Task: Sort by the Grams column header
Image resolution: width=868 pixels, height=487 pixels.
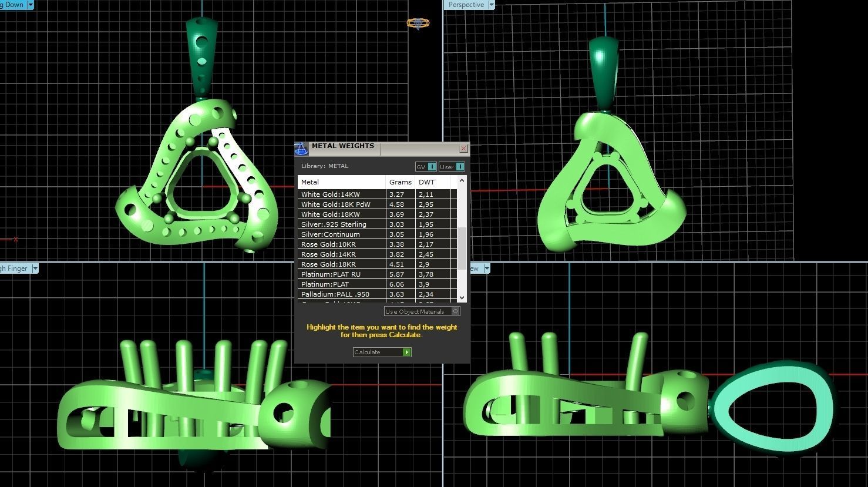Action: [x=400, y=182]
